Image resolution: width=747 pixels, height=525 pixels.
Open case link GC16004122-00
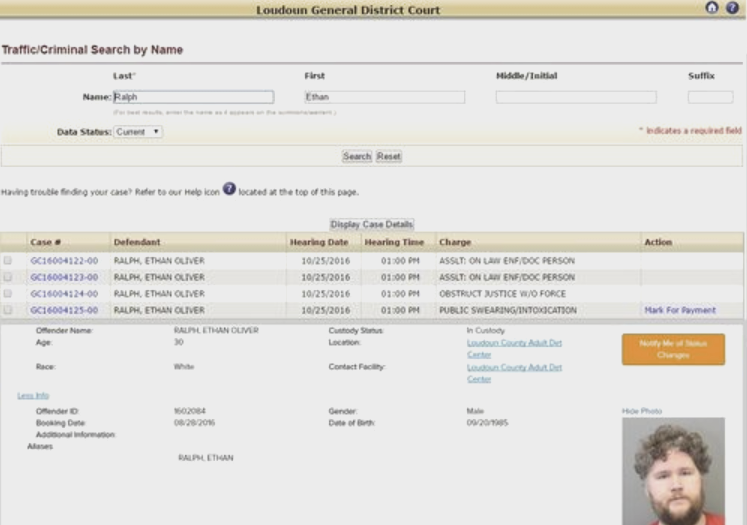[64, 261]
